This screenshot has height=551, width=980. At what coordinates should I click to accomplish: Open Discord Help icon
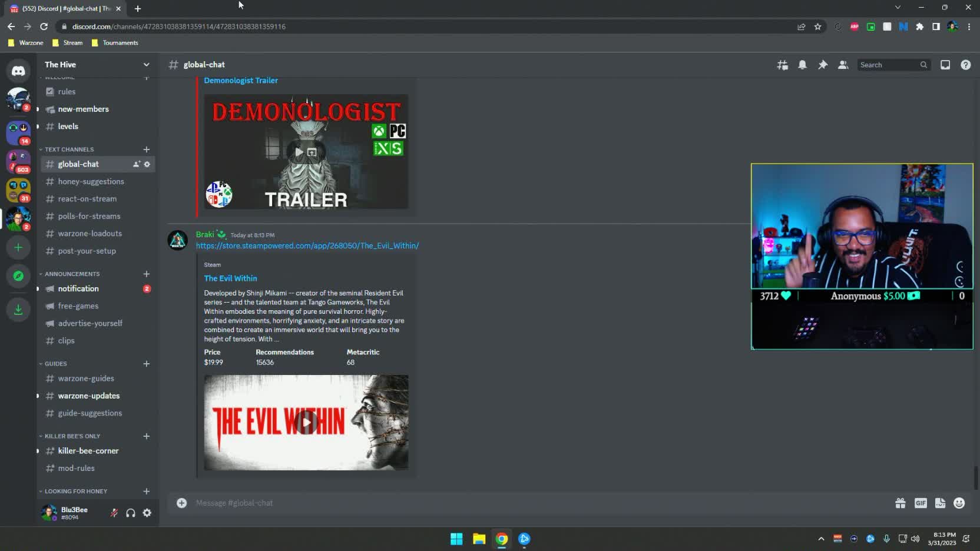click(x=965, y=65)
